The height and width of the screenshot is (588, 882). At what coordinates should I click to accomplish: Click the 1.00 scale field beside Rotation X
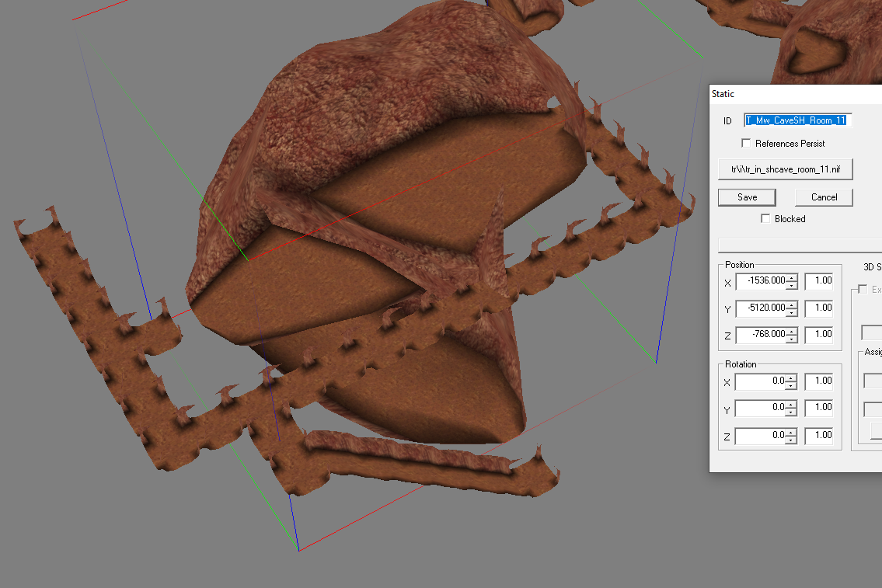point(819,381)
